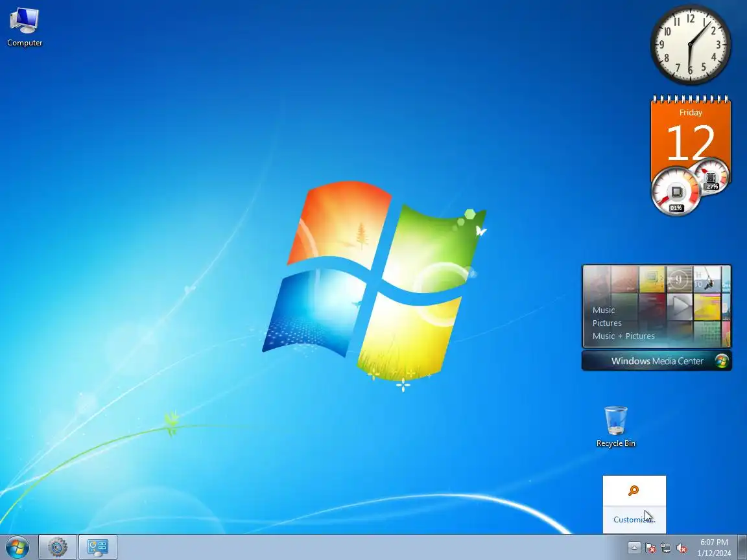Image resolution: width=747 pixels, height=560 pixels.
Task: Open the Action Center flag icon
Action: click(x=650, y=548)
